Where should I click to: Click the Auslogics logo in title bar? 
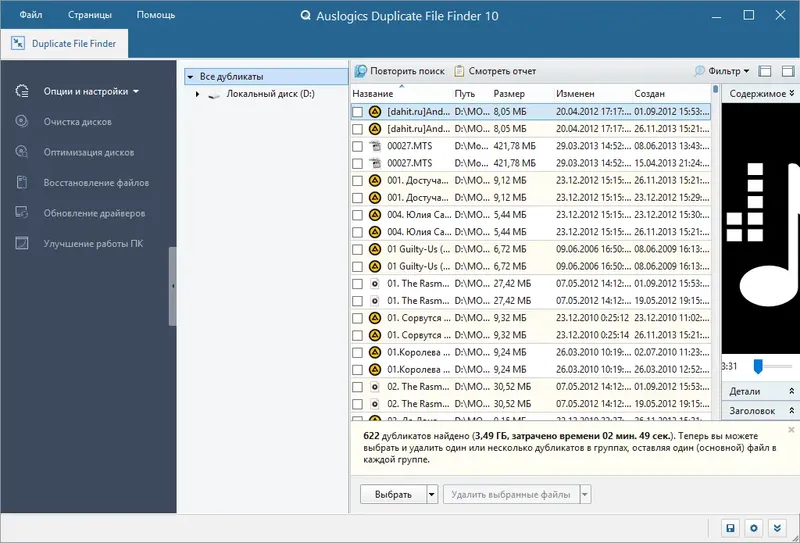[306, 16]
